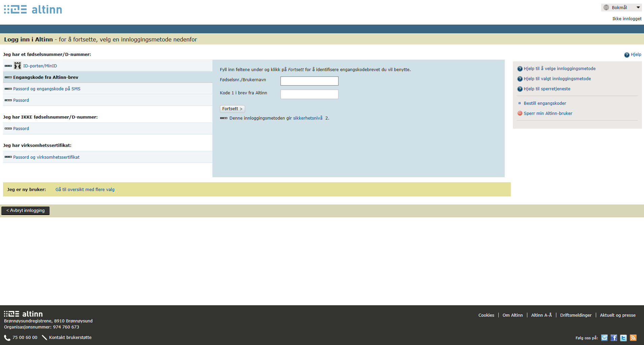The width and height of the screenshot is (644, 345).
Task: Focus the Kode 1 i brev field
Action: click(x=309, y=94)
